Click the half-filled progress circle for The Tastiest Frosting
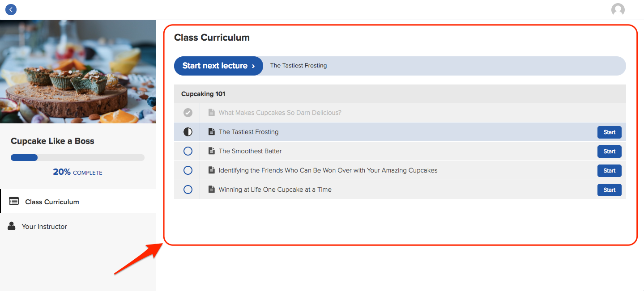Screen dimensions: 644x291 pyautogui.click(x=188, y=131)
